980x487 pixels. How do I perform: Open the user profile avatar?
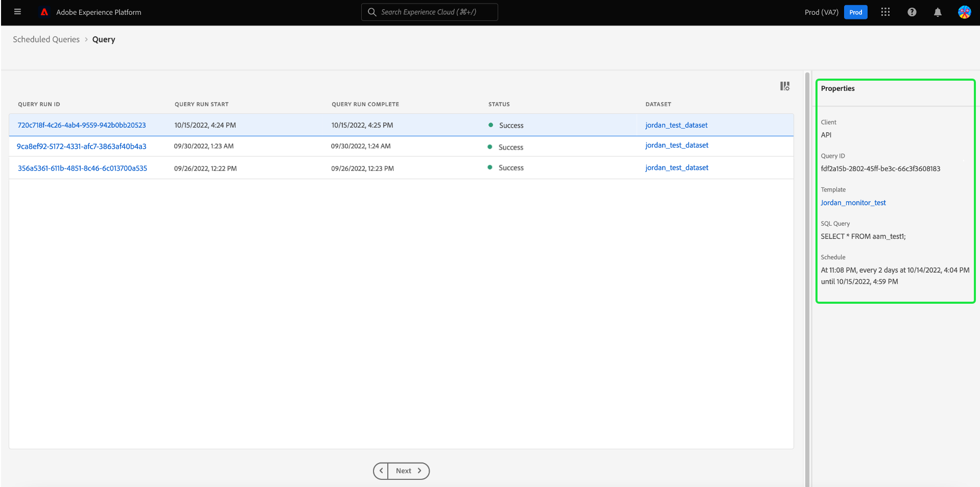[964, 12]
